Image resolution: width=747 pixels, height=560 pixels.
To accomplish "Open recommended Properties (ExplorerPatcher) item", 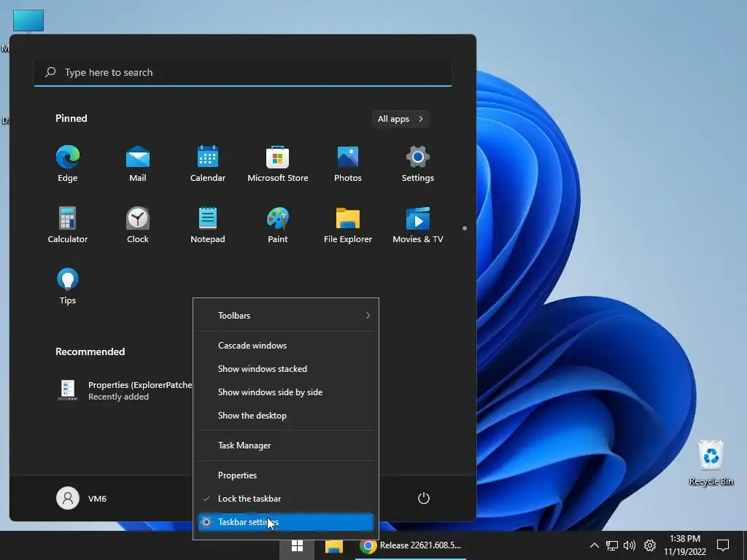I will (x=125, y=391).
